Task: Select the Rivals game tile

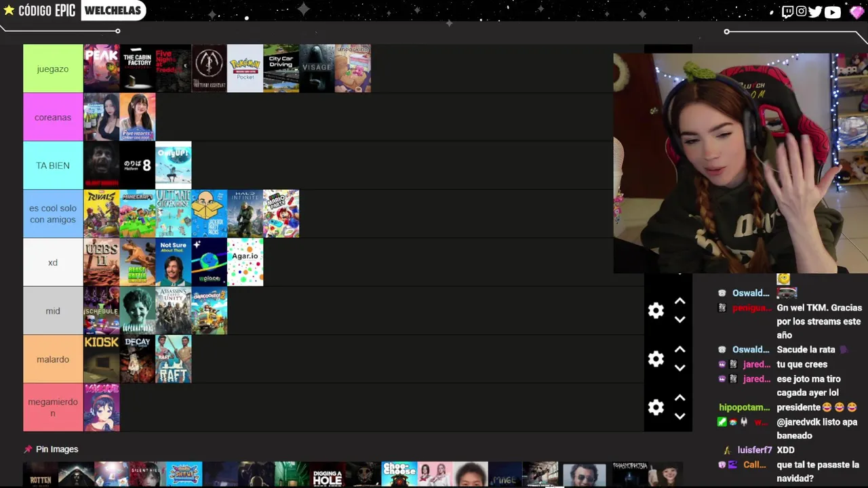Action: (x=102, y=214)
